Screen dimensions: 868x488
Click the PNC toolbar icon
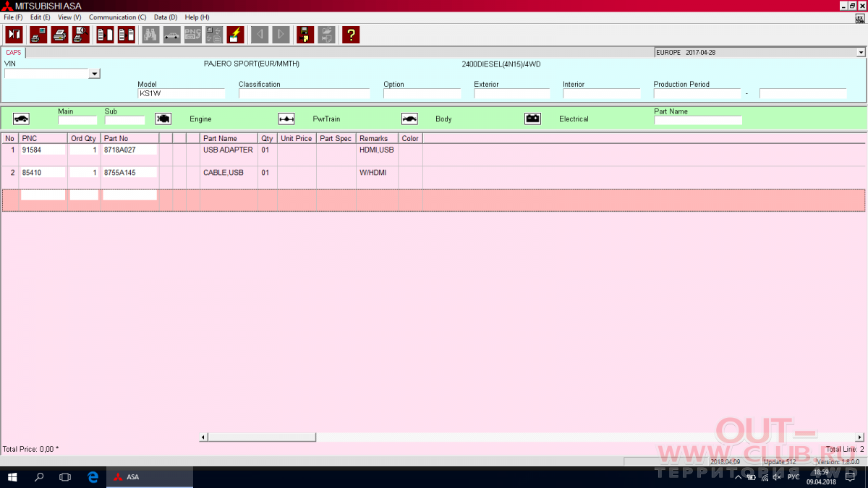(193, 34)
